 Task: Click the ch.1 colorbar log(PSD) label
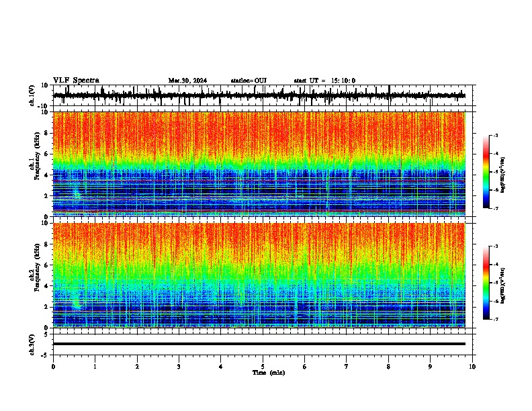click(503, 175)
